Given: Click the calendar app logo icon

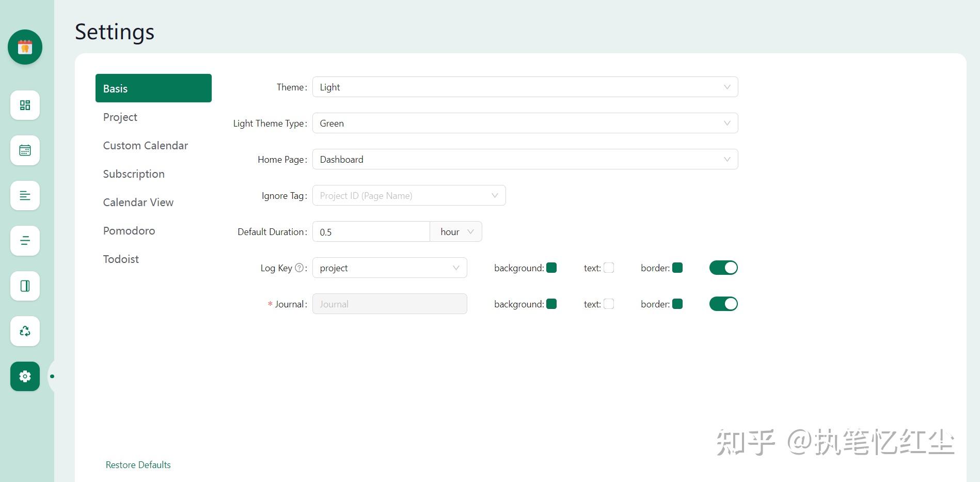Looking at the screenshot, I should click(25, 47).
